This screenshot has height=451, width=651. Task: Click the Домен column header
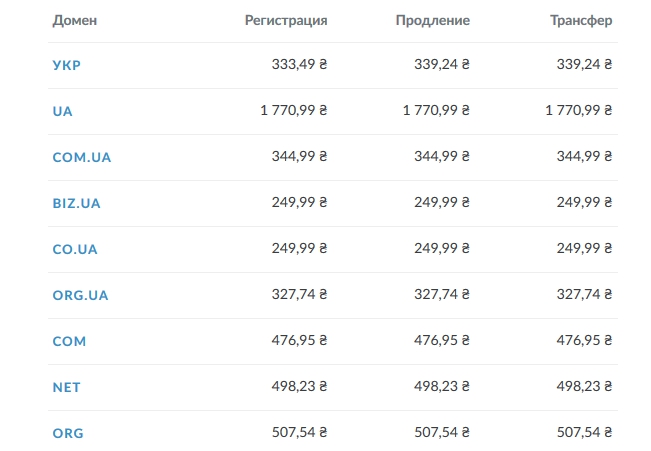[x=75, y=20]
